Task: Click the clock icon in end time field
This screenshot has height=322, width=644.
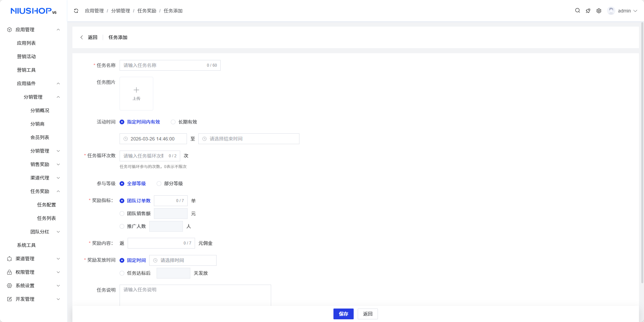Action: click(x=204, y=139)
